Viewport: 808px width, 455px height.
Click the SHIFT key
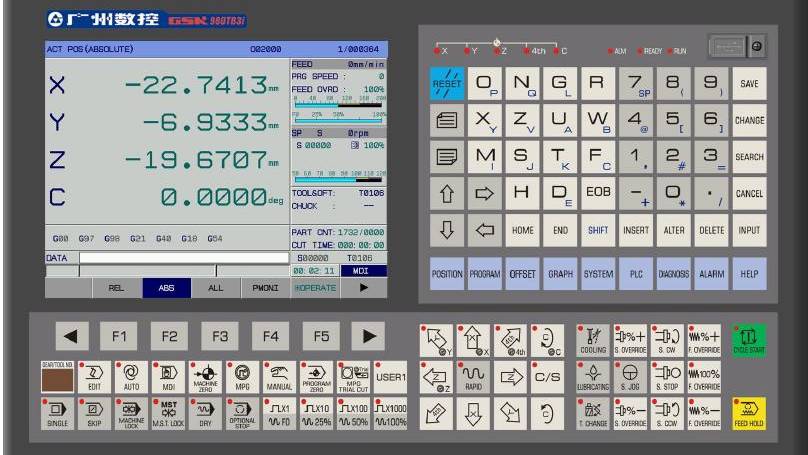(598, 230)
